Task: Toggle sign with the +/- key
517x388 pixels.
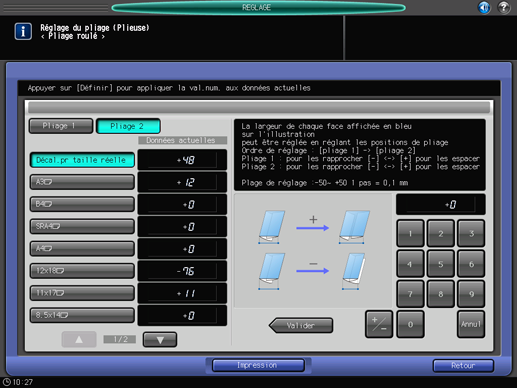Action: [x=379, y=324]
